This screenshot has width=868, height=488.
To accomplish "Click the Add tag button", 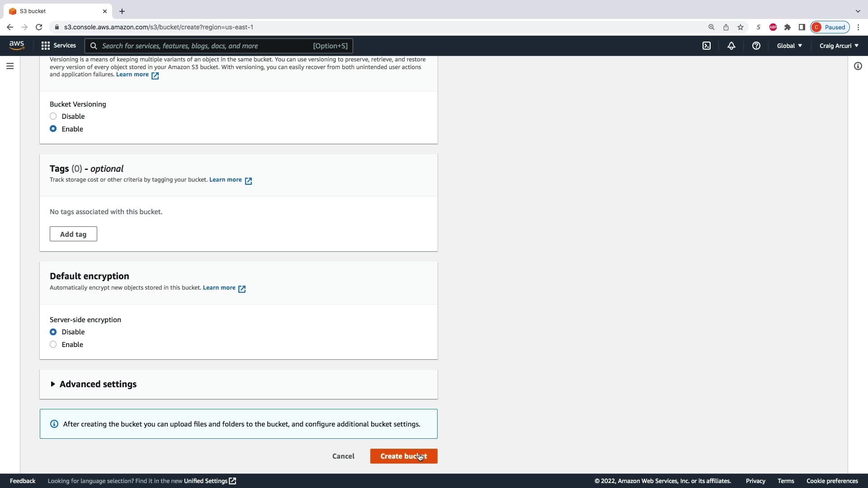I will point(73,234).
